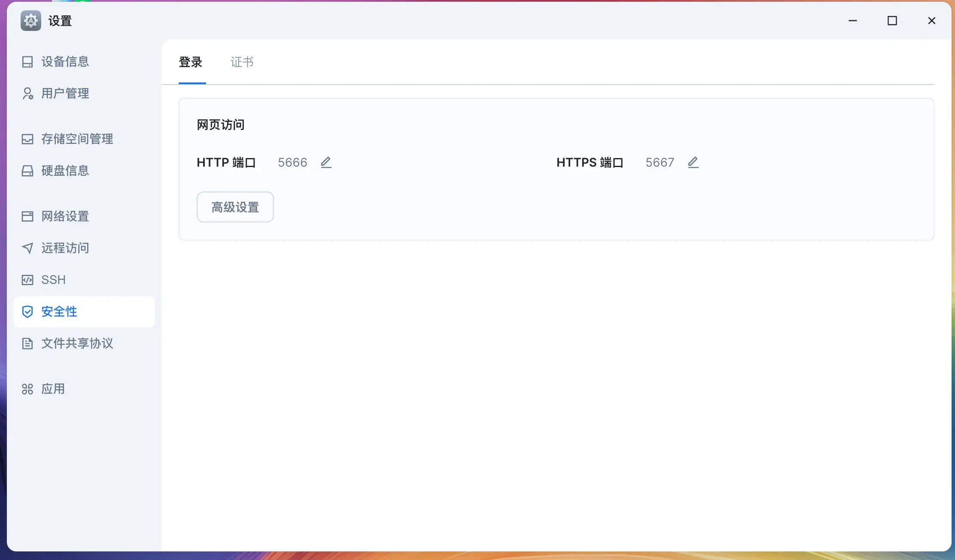Minimize the 设置 window
The width and height of the screenshot is (955, 560).
coord(853,21)
